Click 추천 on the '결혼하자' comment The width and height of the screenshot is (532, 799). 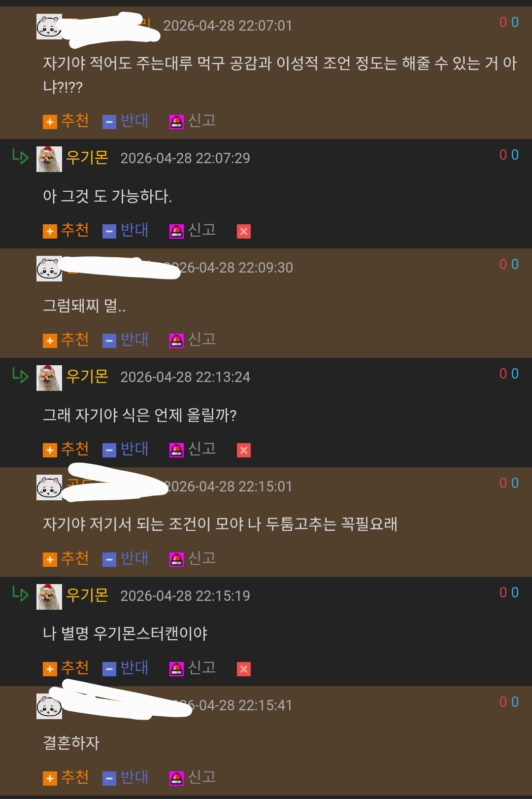66,777
